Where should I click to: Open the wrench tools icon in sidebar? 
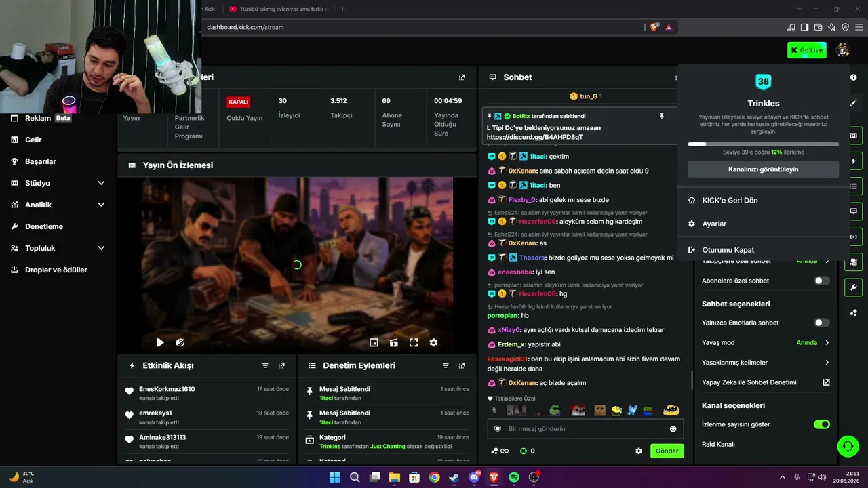pos(853,287)
